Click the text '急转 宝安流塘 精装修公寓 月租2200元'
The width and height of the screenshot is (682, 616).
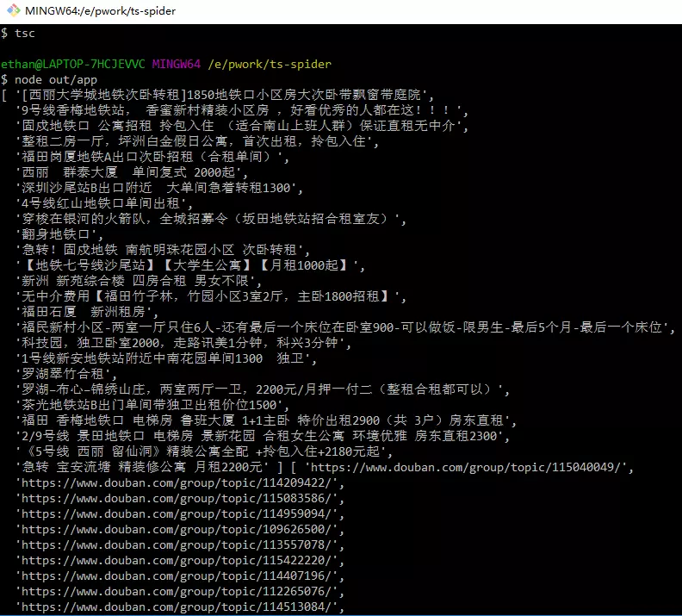[142, 468]
